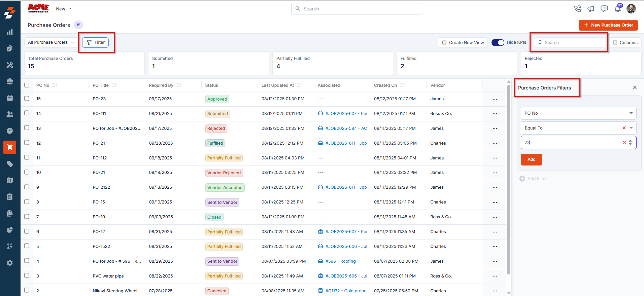
Task: Open the map sidebar icon
Action: coord(10,180)
